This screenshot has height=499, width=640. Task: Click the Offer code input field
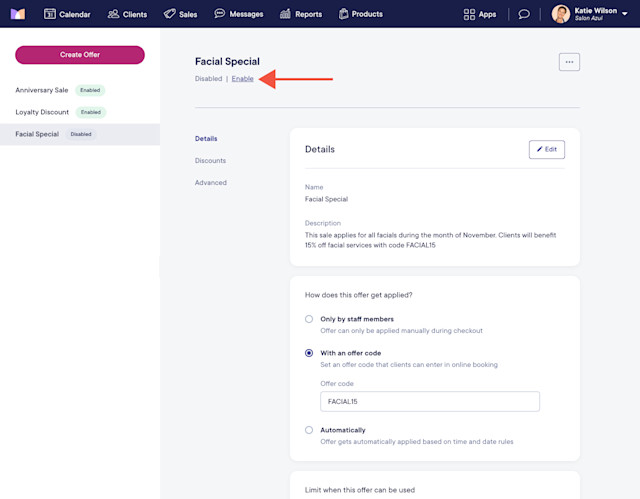tap(430, 401)
